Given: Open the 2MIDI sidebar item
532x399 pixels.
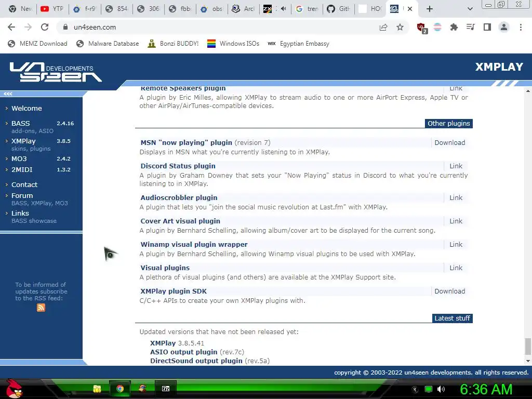Looking at the screenshot, I should tap(22, 169).
